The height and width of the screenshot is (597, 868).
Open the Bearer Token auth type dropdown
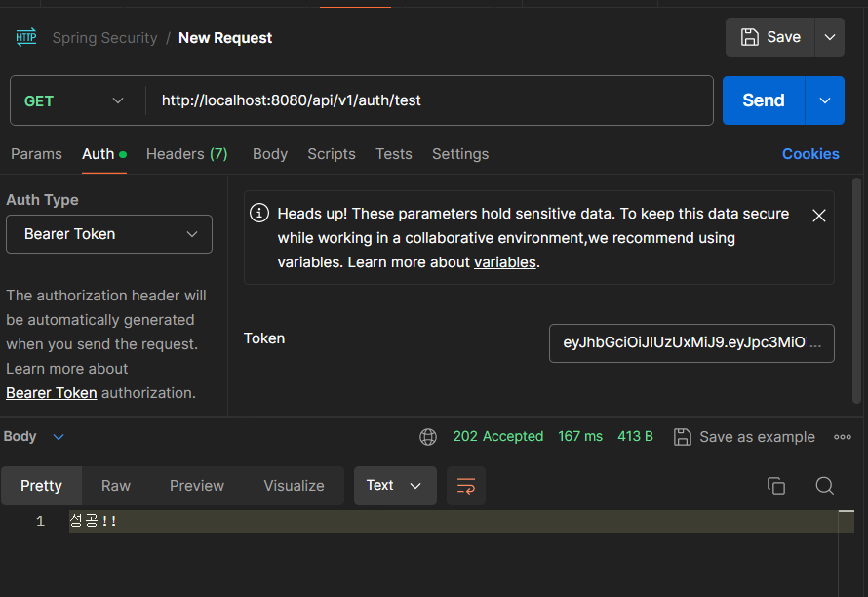click(109, 234)
